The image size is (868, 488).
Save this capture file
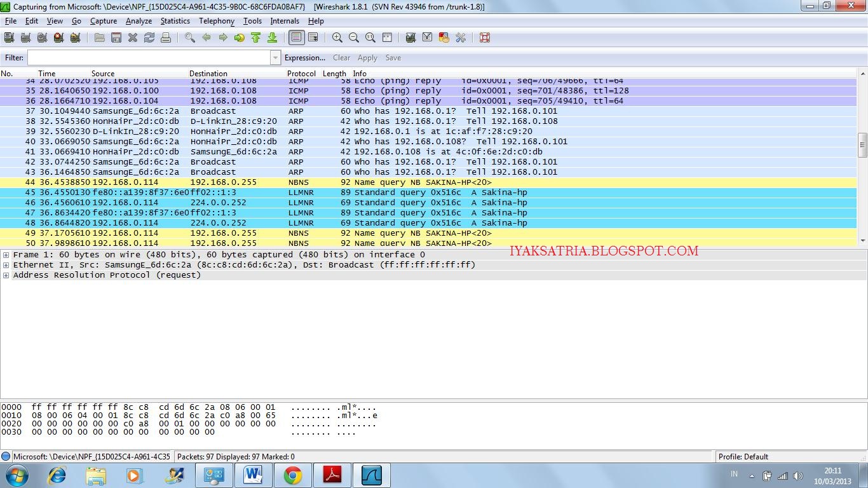(x=116, y=37)
